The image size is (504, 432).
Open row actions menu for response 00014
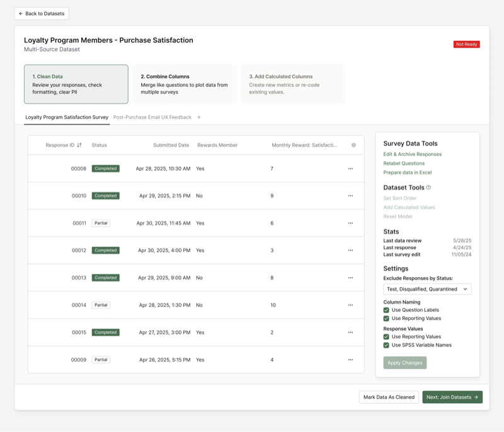point(350,305)
